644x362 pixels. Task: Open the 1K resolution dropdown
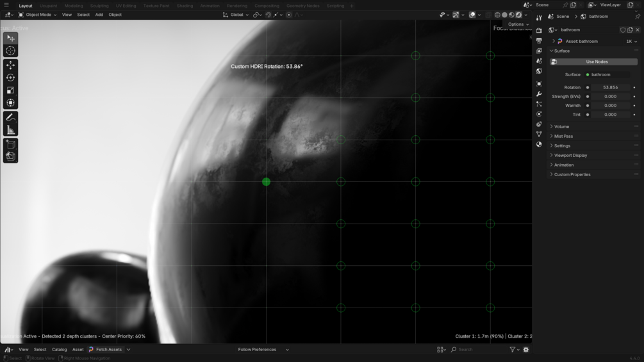pyautogui.click(x=631, y=42)
